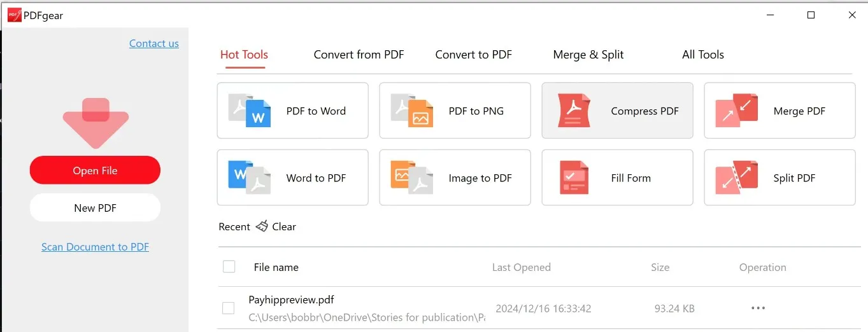868x332 pixels.
Task: Open the Fill Form tool icon
Action: (x=574, y=177)
